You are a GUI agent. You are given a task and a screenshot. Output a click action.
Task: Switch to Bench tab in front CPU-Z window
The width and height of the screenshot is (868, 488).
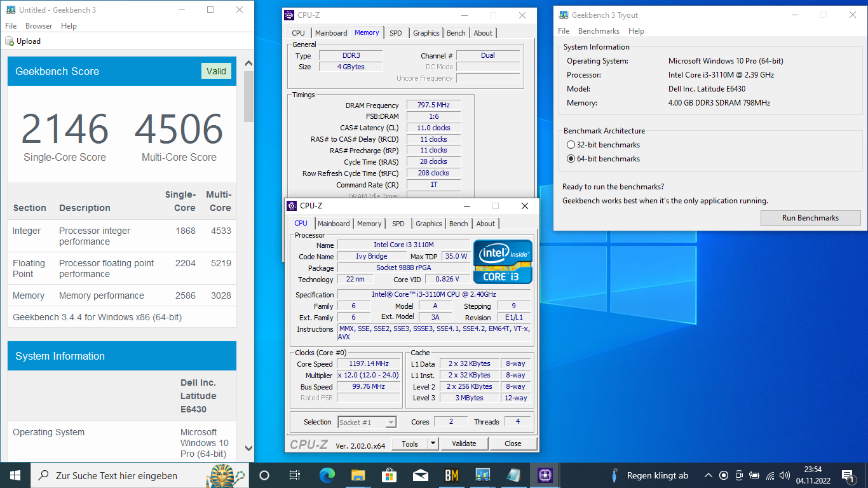(x=459, y=224)
